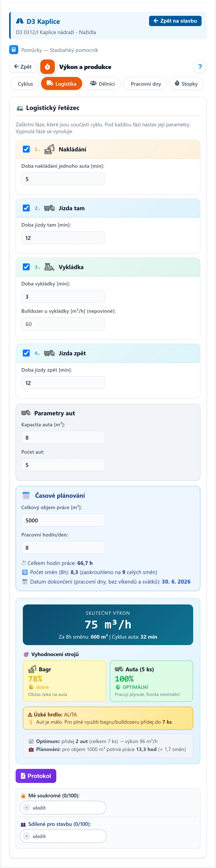Click the excavator icon in the Bagr card
Viewport: 216px width, 868px height.
32,669
